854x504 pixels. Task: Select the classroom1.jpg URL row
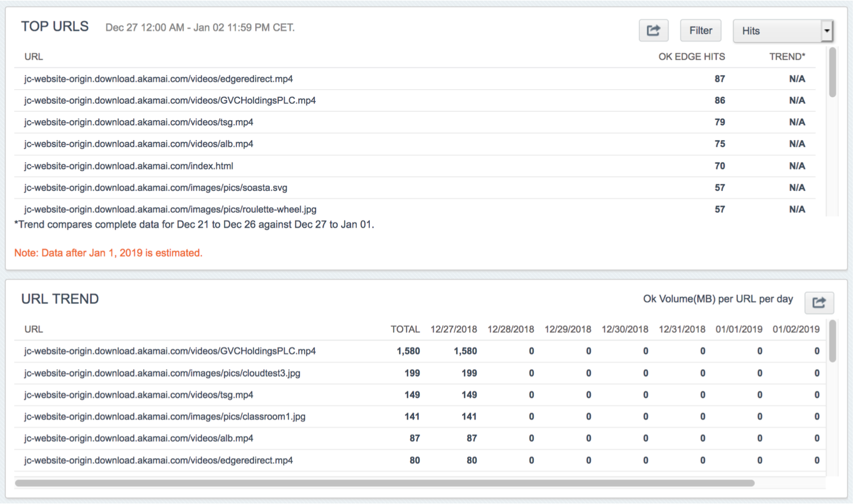point(420,416)
